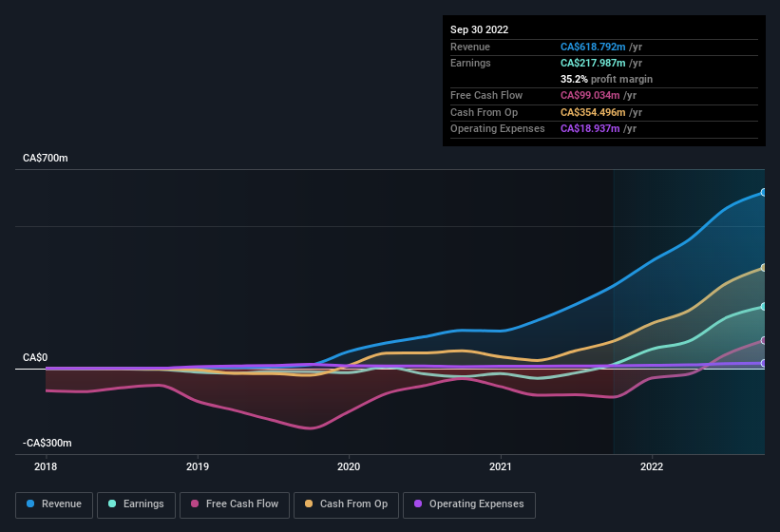Click the -CA$300m y-axis label
This screenshot has width=780, height=532.
48,443
